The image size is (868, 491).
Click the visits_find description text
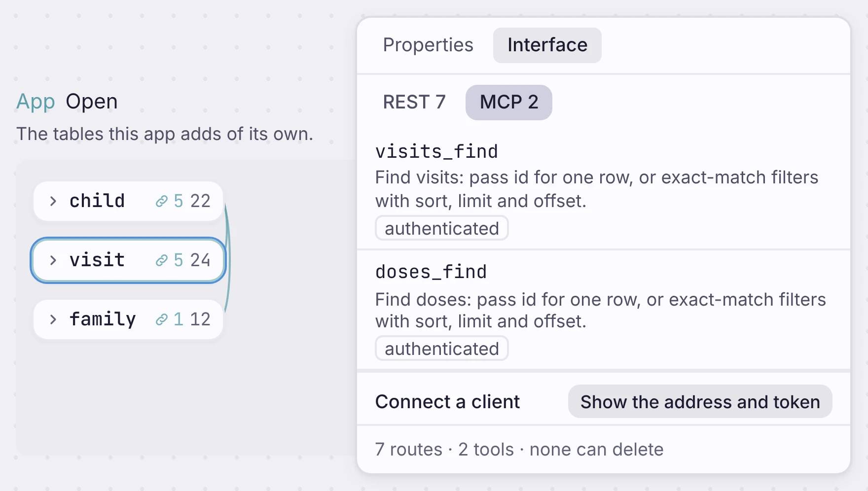(597, 189)
